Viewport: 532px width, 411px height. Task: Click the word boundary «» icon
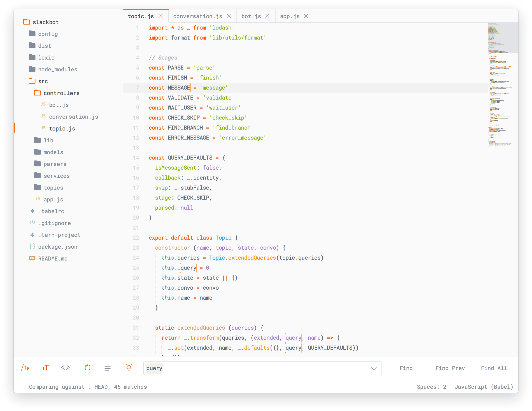pos(66,368)
